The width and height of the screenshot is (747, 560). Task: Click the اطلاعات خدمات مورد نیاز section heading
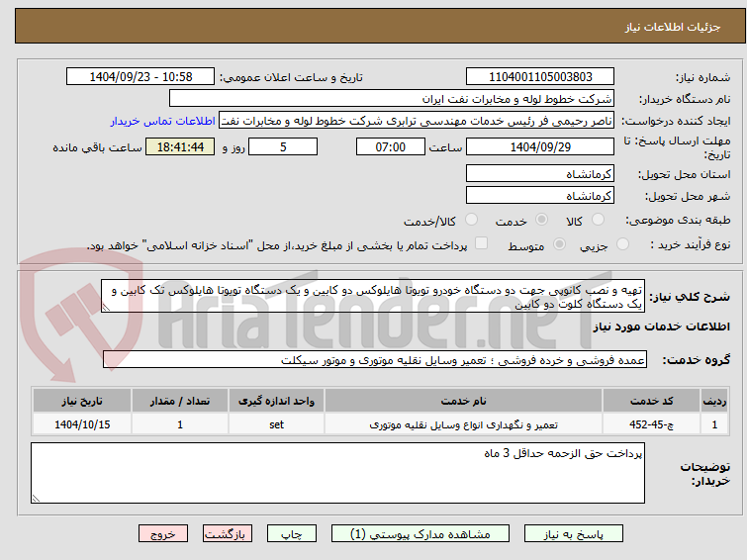click(x=661, y=327)
